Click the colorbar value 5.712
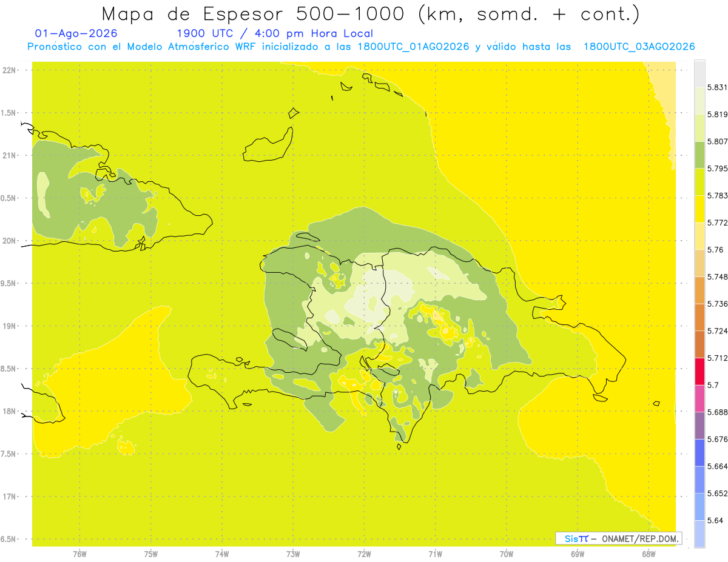 tap(718, 358)
